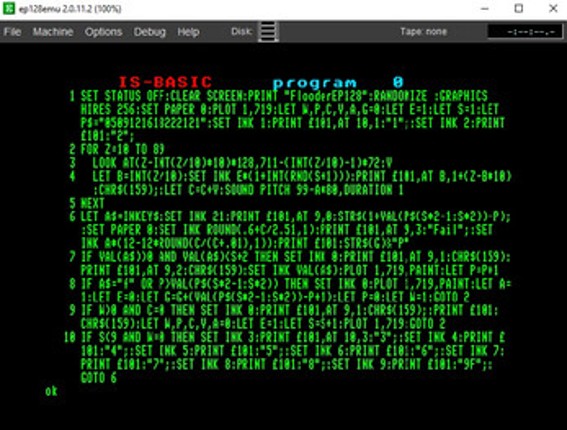Image resolution: width=567 pixels, height=430 pixels.
Task: Click the red IS-BASIC header text
Action: click(x=165, y=82)
